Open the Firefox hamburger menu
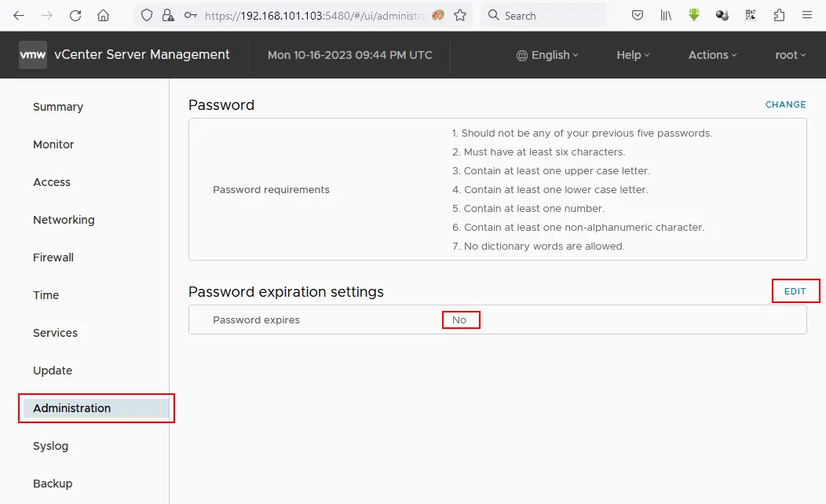Screen dimensions: 826x504 pos(807,15)
